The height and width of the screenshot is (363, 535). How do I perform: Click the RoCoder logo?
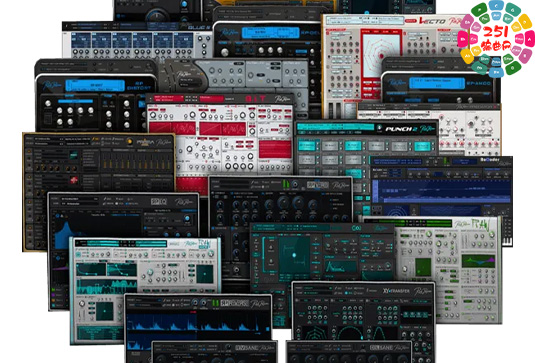click(490, 160)
